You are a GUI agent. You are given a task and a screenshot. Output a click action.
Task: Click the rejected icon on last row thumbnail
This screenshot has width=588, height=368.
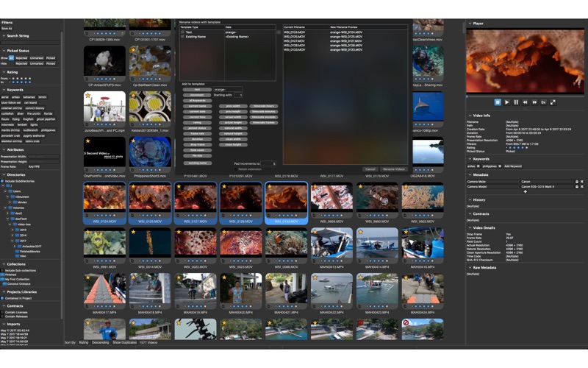[406, 322]
